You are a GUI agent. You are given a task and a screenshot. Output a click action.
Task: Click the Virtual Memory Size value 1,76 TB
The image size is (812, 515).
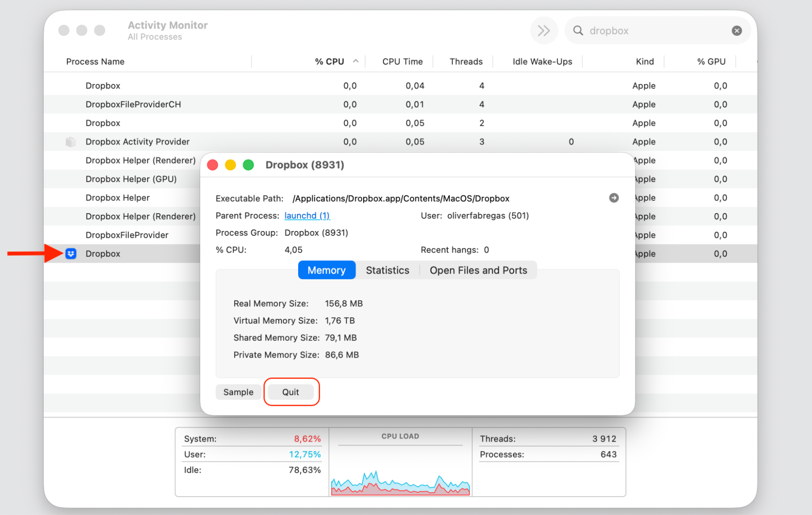tap(340, 321)
